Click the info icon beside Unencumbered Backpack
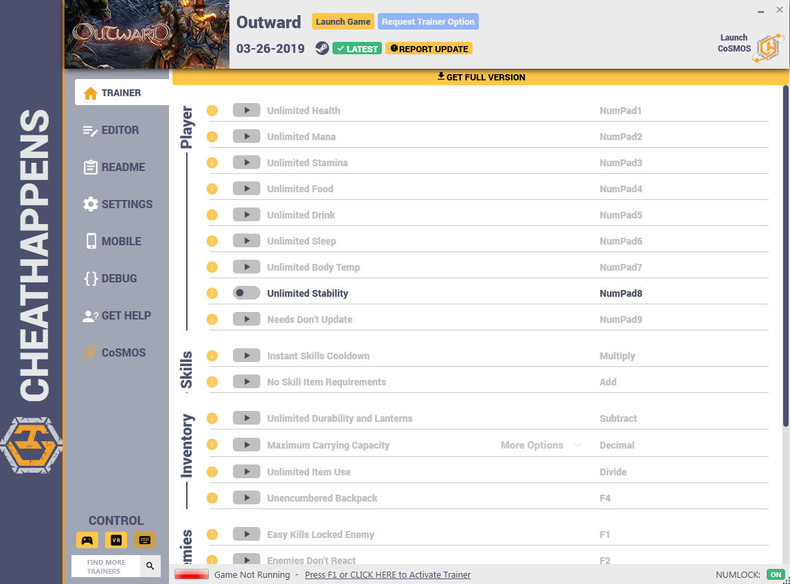This screenshot has height=584, width=790. point(212,498)
